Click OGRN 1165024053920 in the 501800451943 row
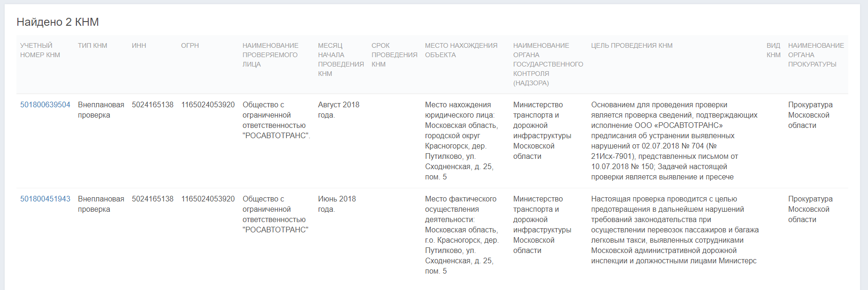 pos(208,199)
